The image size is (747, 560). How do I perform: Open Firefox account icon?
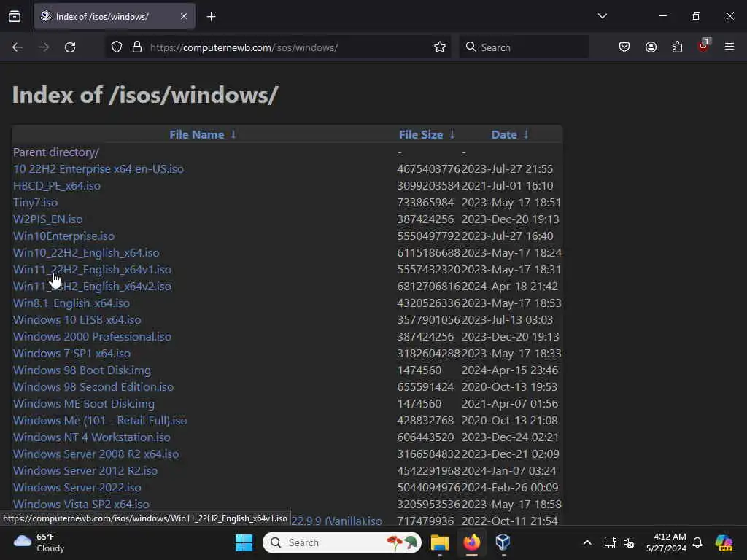click(651, 47)
